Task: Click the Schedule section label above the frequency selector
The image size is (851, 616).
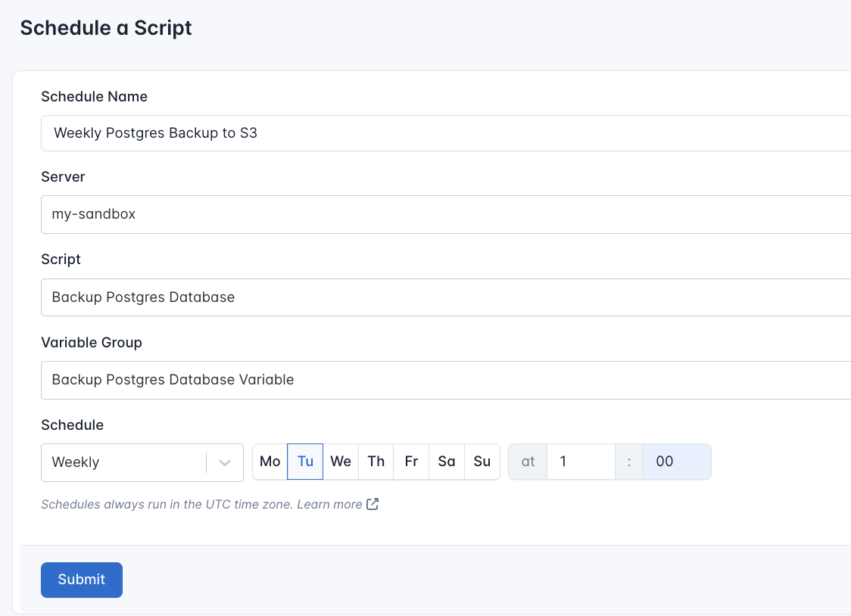Action: [72, 425]
